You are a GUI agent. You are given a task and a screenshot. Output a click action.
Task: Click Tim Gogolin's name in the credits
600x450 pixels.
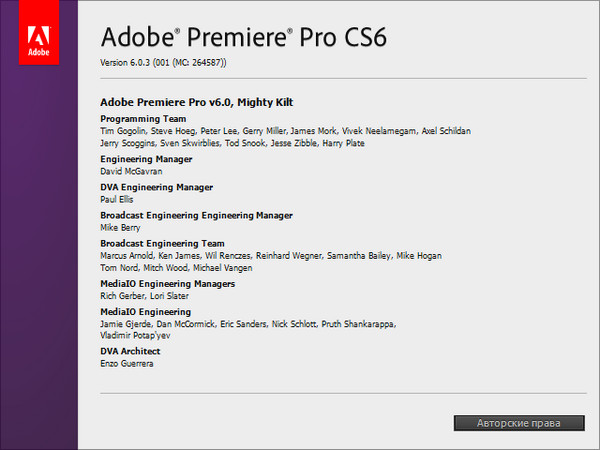pos(125,131)
